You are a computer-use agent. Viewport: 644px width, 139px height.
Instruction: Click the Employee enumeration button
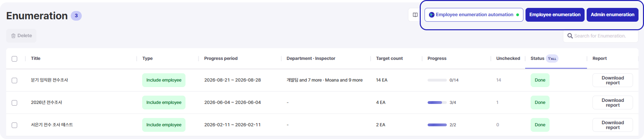point(555,15)
